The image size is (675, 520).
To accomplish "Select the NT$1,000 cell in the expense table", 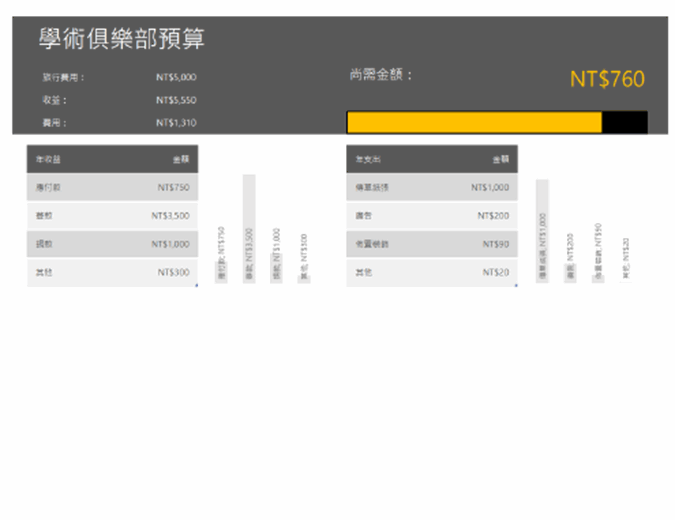I will pos(490,187).
